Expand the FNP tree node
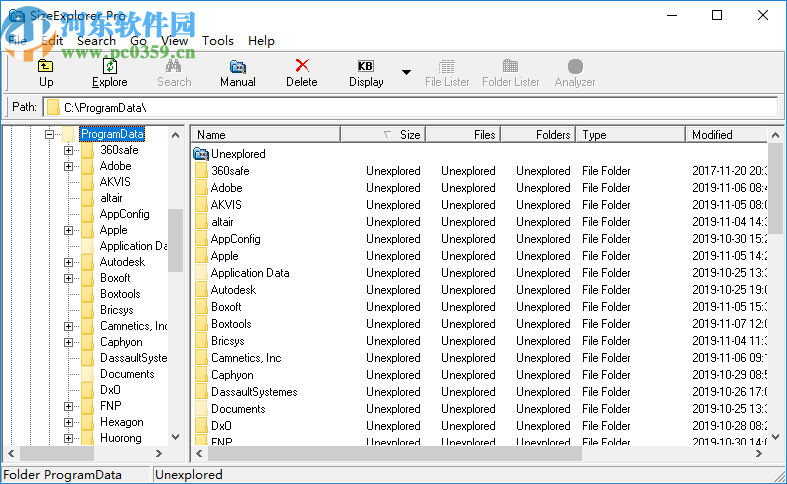The height and width of the screenshot is (484, 787). click(x=68, y=406)
